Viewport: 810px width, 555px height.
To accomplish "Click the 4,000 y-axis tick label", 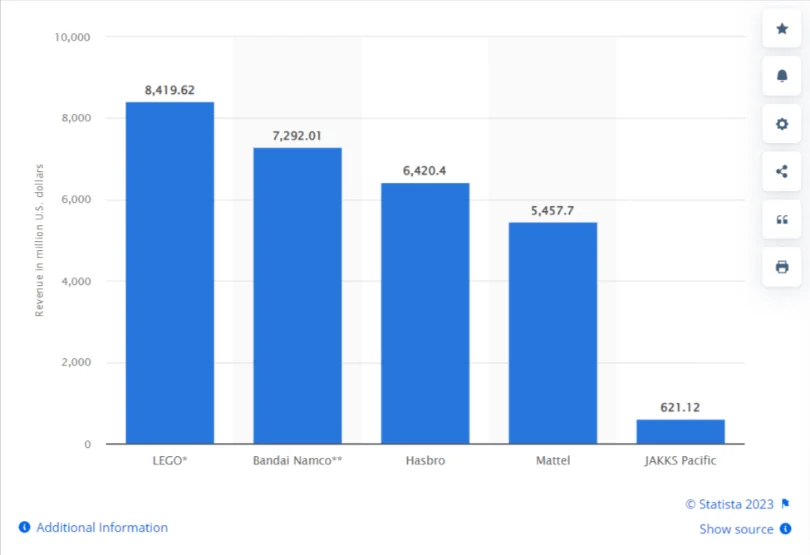I will point(76,281).
